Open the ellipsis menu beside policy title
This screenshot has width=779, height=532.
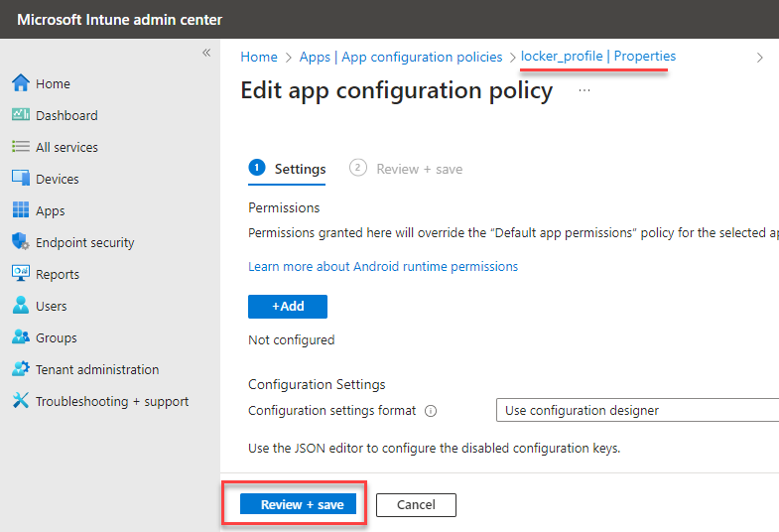pyautogui.click(x=584, y=90)
